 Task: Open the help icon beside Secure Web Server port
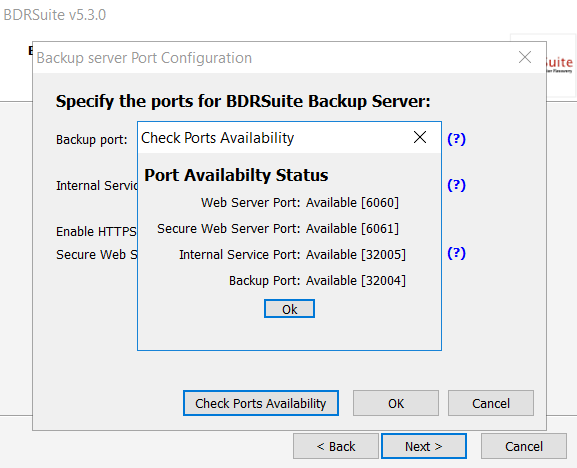456,253
